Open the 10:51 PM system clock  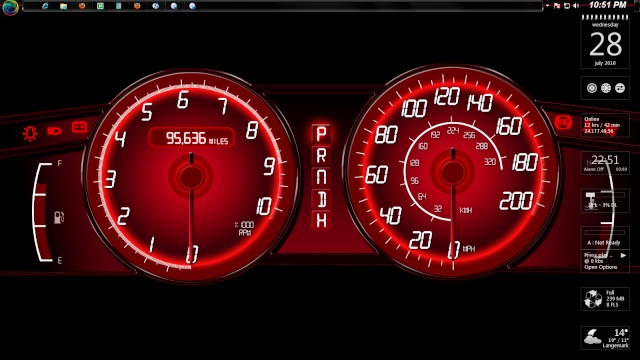point(607,5)
